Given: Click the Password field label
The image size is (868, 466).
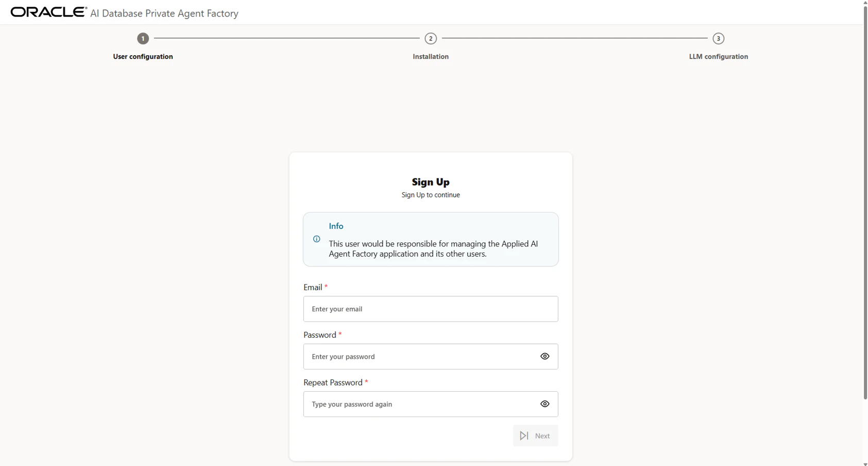Looking at the screenshot, I should click(x=320, y=335).
